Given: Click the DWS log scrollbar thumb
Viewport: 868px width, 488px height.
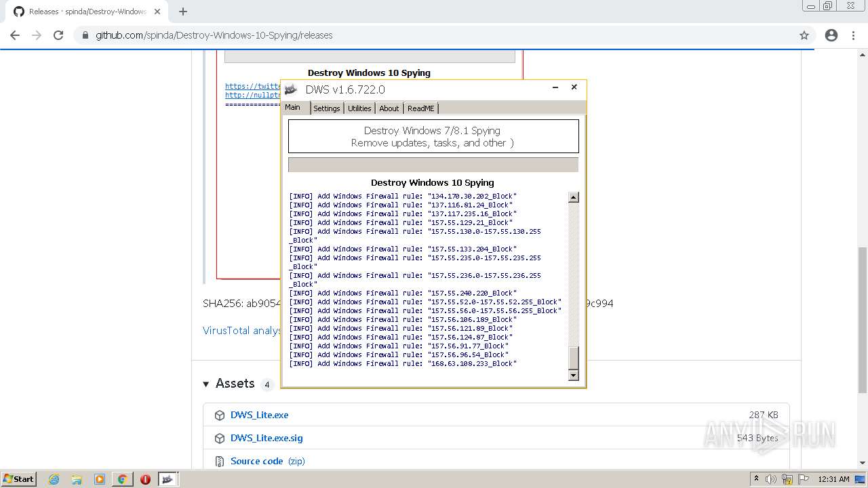Looking at the screenshot, I should (x=573, y=357).
